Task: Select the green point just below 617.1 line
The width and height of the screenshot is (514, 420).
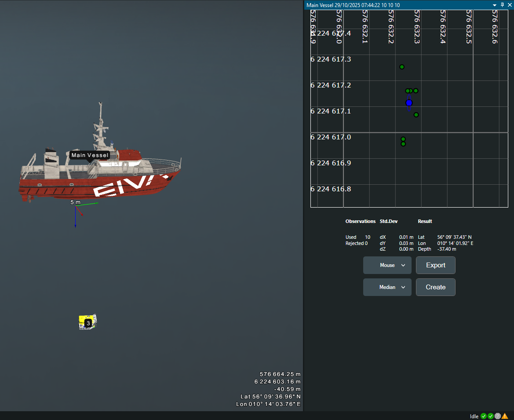Action: 416,115
